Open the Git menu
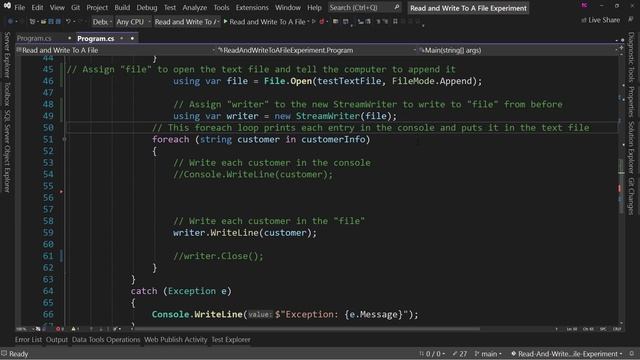Screen dimensions: 640x360 (76, 8)
